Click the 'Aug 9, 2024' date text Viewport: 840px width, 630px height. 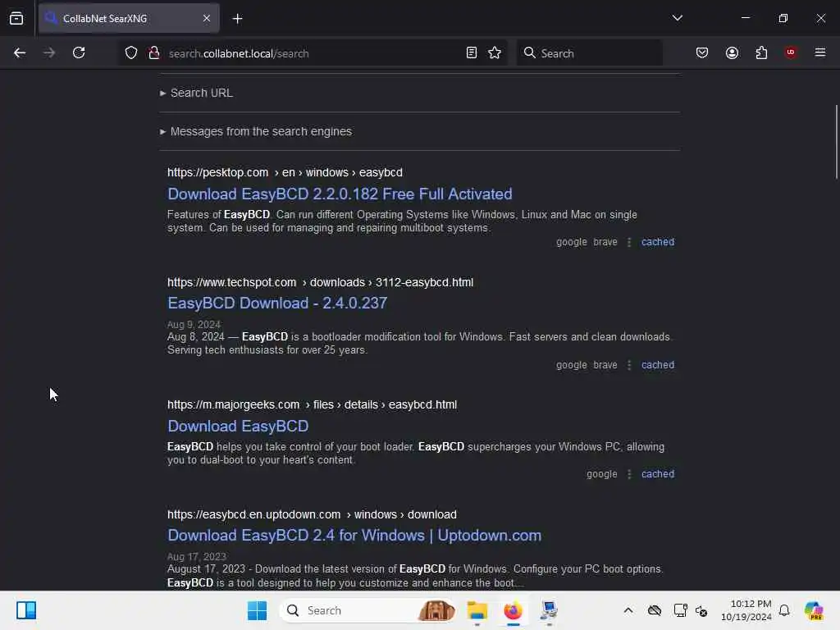click(194, 325)
